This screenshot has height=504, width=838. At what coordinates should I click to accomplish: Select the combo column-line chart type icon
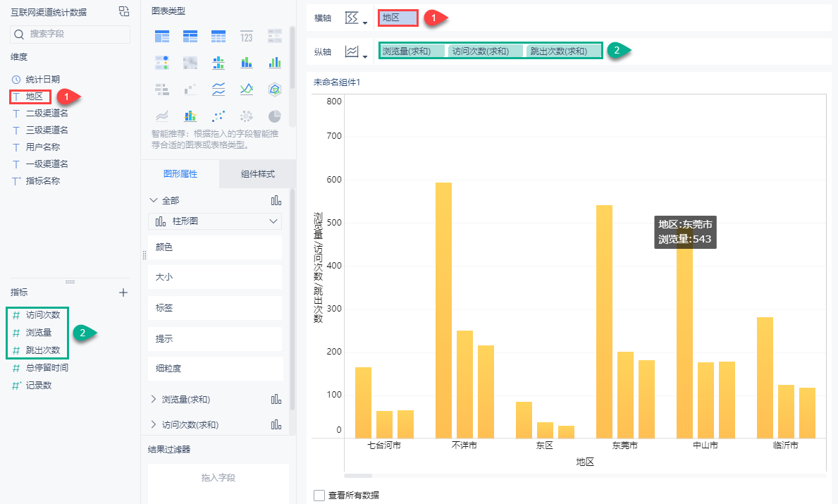point(190,116)
